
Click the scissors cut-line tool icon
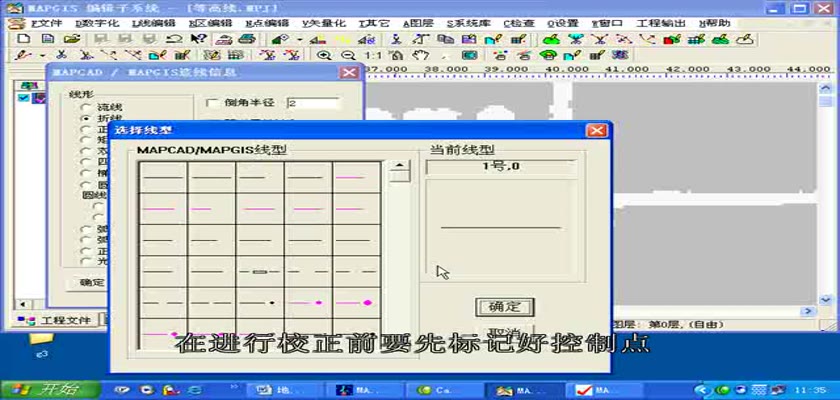click(62, 55)
